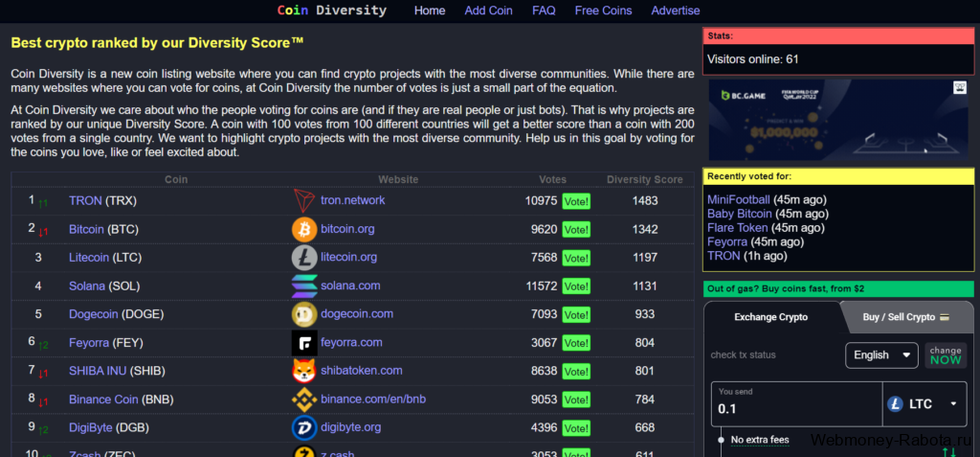Open the Dogecoin coin page link

pos(93,314)
